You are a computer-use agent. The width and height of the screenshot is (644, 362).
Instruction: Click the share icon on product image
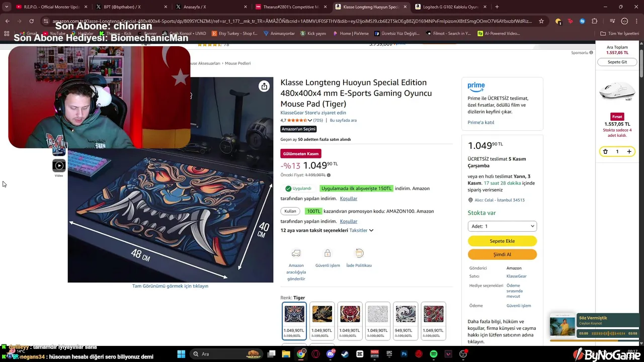coord(264,86)
